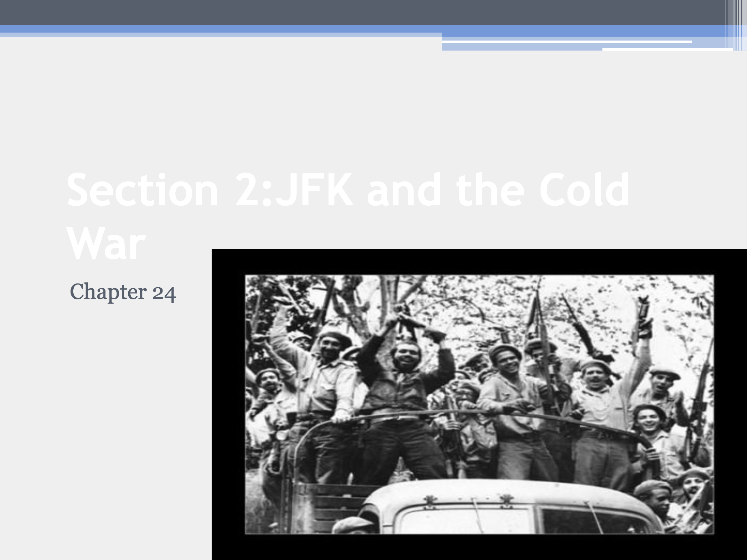Click the light blue accent block in header

[x=522, y=47]
